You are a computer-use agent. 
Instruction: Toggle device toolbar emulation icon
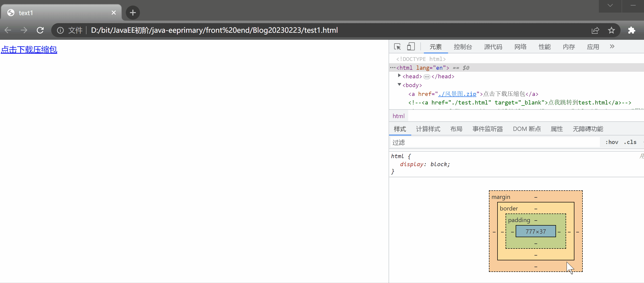411,47
